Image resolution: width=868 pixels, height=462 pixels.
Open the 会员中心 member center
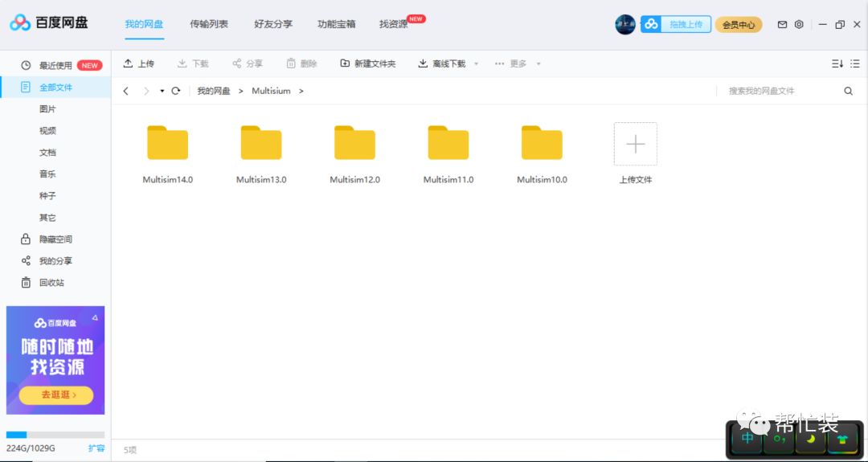(739, 25)
